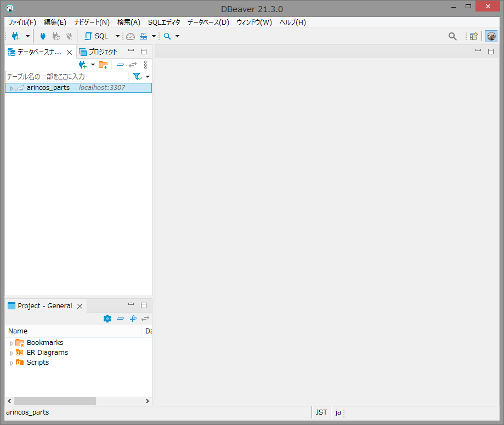Switch to the プロジェクト tab
This screenshot has height=425, width=504.
98,52
